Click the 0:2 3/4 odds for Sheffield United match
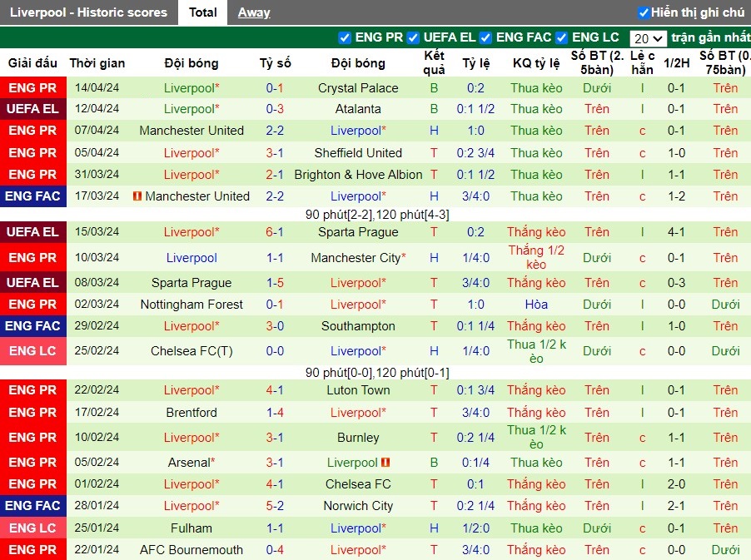This screenshot has width=751, height=560. [x=475, y=153]
